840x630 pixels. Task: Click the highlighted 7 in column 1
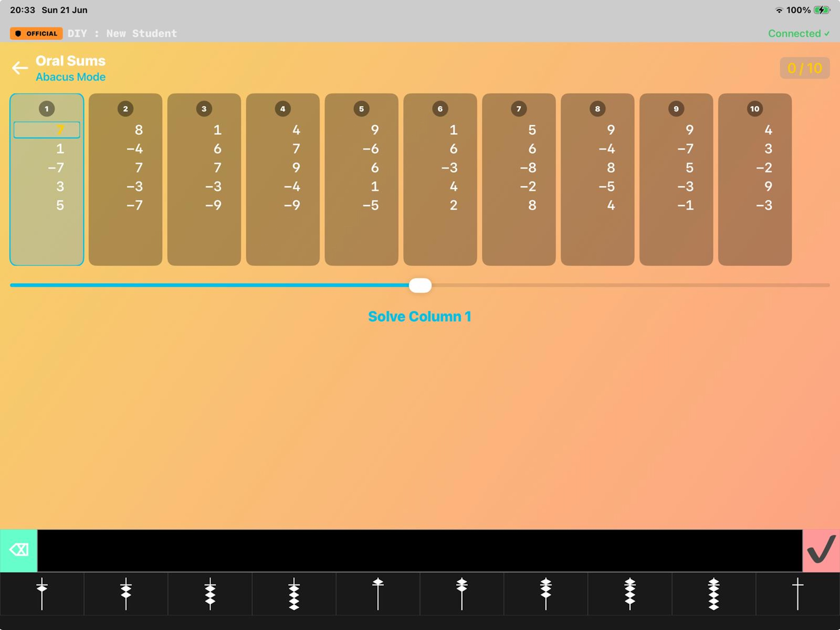click(x=47, y=130)
